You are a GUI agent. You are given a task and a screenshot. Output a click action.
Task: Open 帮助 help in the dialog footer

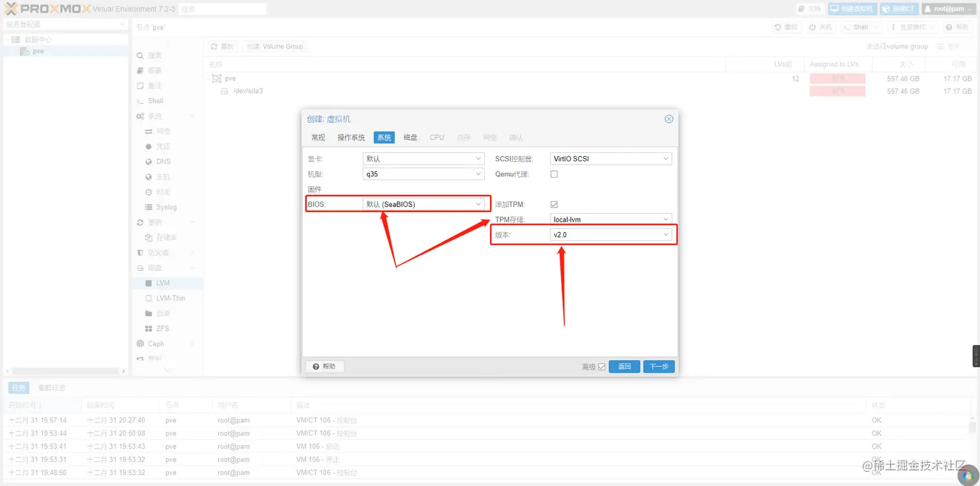[x=325, y=367]
